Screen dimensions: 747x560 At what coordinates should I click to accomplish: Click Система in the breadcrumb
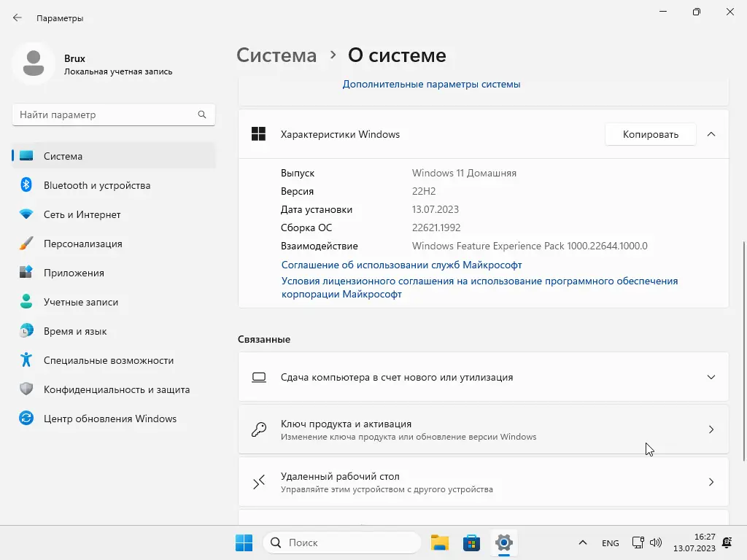click(x=276, y=55)
